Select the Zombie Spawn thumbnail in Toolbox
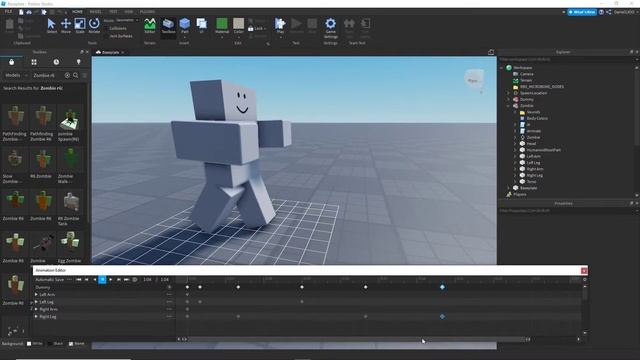This screenshot has width=640, height=360. [70, 118]
